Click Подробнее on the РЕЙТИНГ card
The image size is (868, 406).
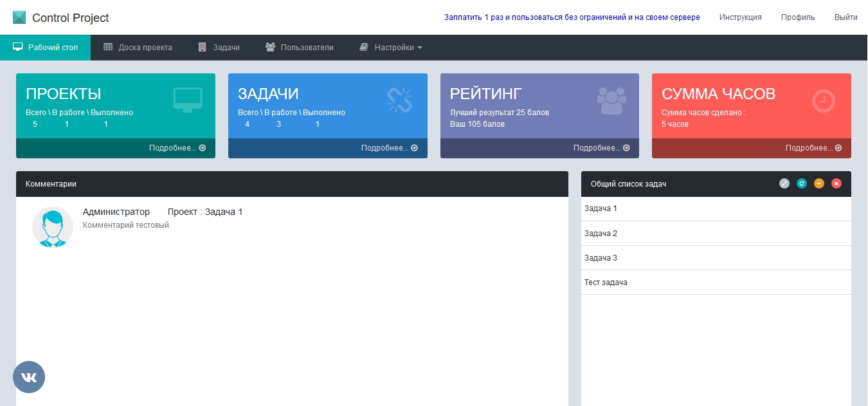pyautogui.click(x=602, y=148)
